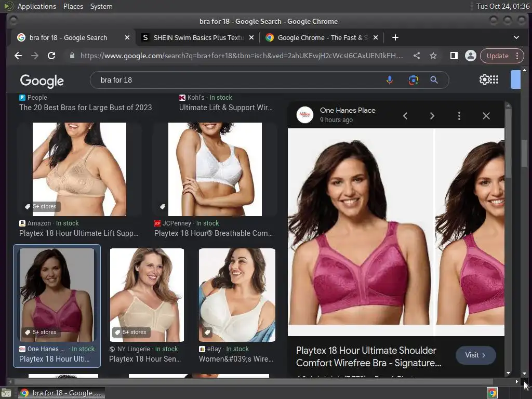This screenshot has height=399, width=532.
Task: Click the show desktop icon in taskbar
Action: (6, 393)
